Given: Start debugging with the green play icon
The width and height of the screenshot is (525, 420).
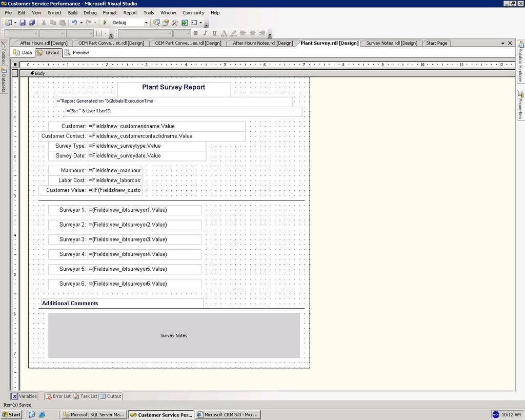Looking at the screenshot, I should (105, 23).
